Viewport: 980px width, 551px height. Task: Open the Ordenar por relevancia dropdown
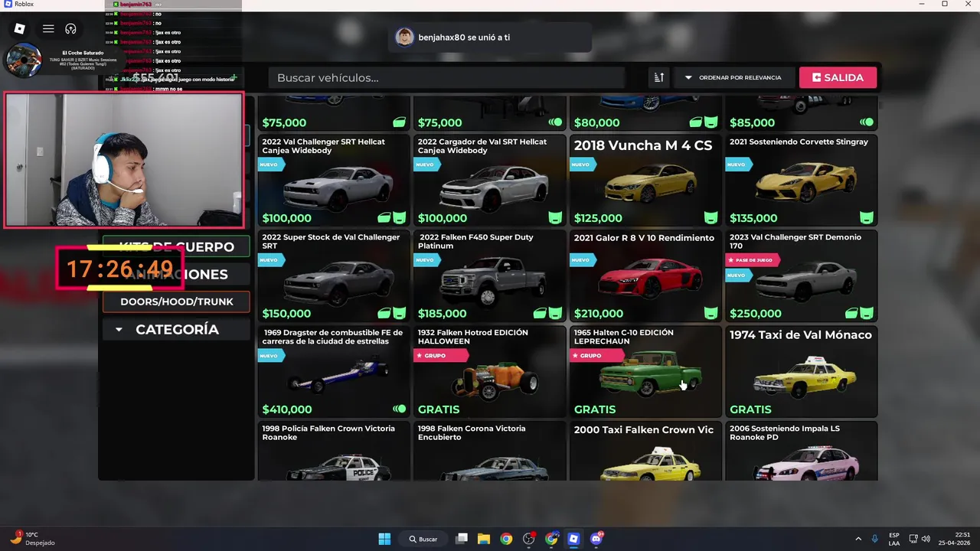(x=733, y=77)
